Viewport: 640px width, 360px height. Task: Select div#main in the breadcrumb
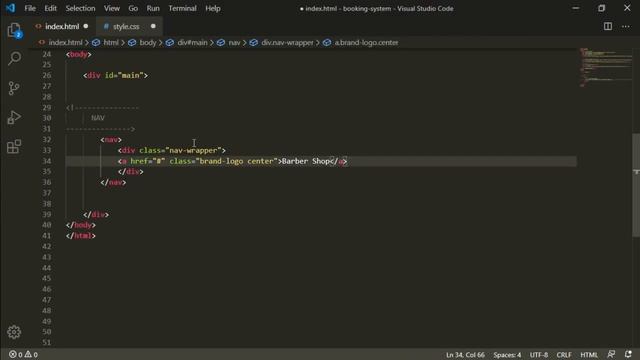192,42
